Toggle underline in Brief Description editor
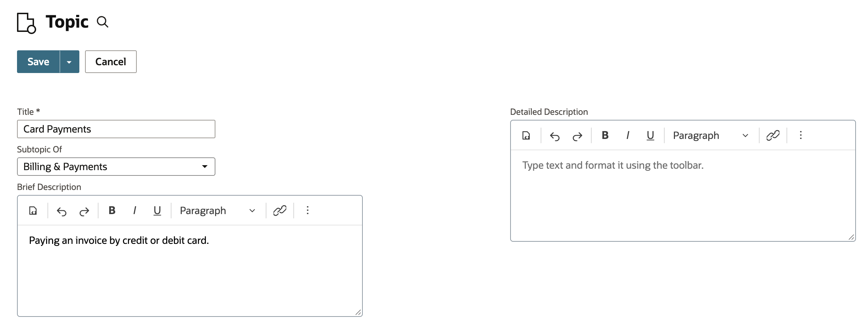868x319 pixels. pyautogui.click(x=157, y=211)
